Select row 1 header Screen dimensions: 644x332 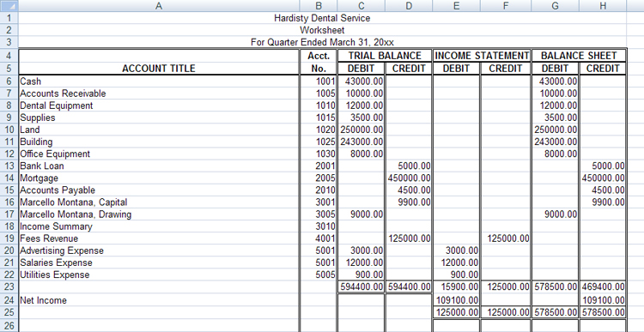9,18
